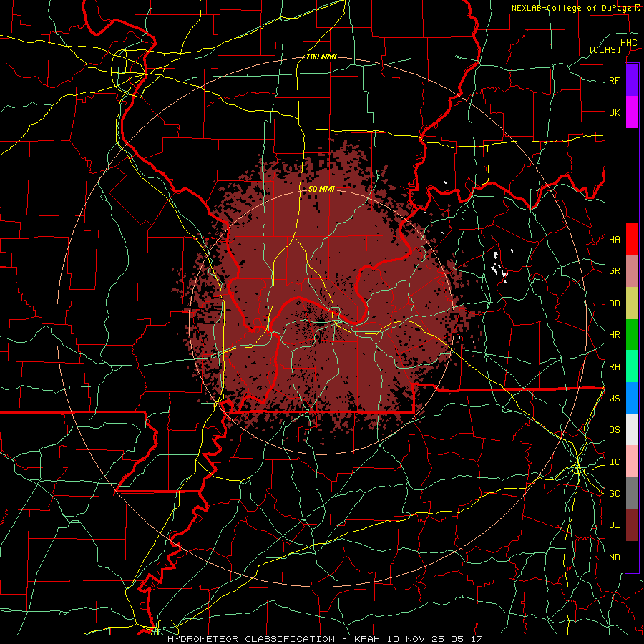
Task: Click the 'GC' legend label
Action: coord(615,494)
